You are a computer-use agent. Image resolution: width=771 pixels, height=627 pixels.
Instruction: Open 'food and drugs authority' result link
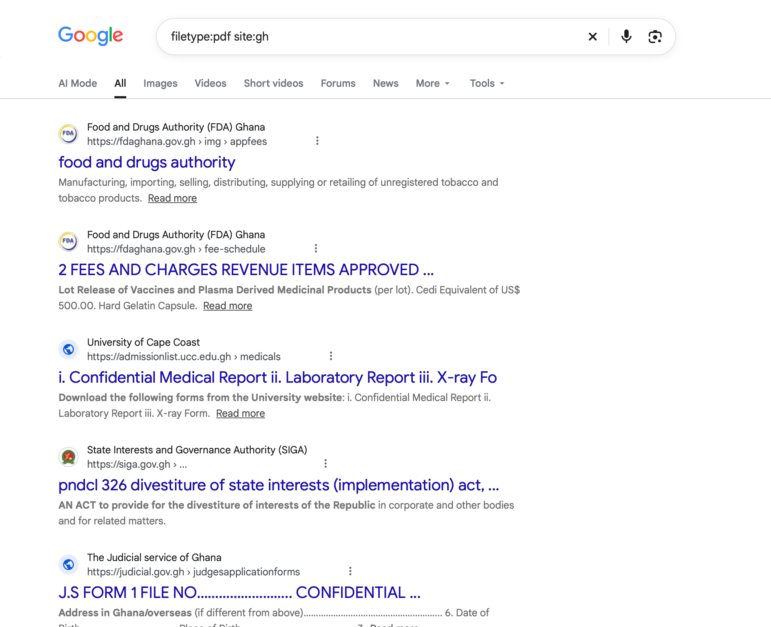pos(147,162)
